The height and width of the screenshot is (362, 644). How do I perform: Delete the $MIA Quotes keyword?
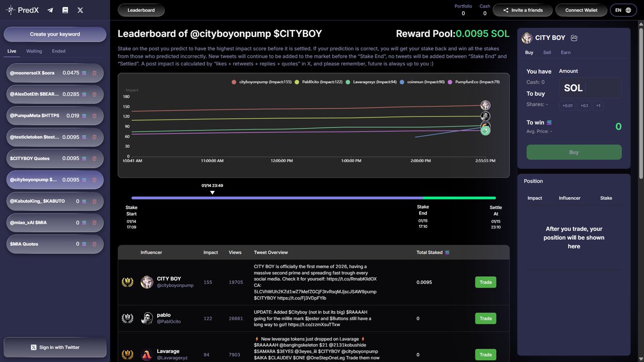94,243
